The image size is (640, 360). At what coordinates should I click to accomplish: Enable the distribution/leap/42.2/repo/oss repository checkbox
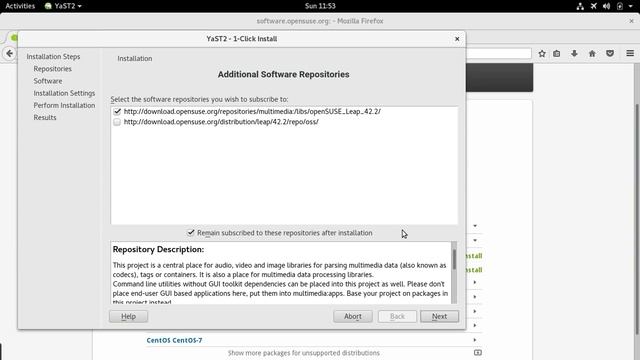pyautogui.click(x=118, y=122)
